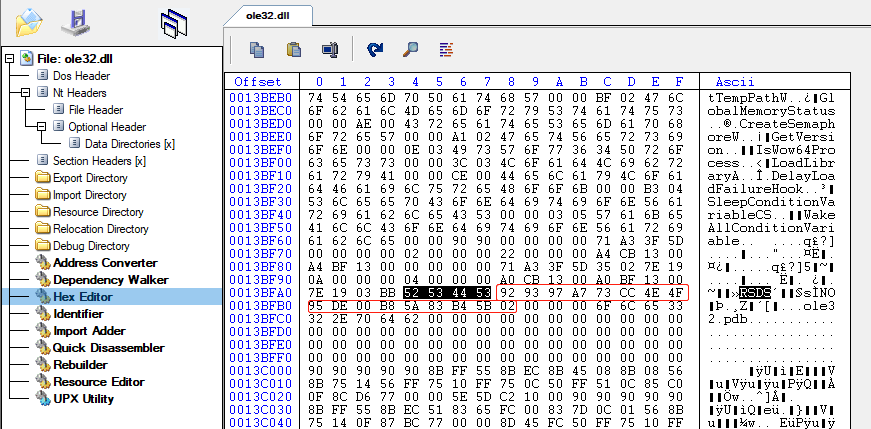Click ascii text oreW..¡|GetVersi
871x429 pixels.
click(x=771, y=137)
